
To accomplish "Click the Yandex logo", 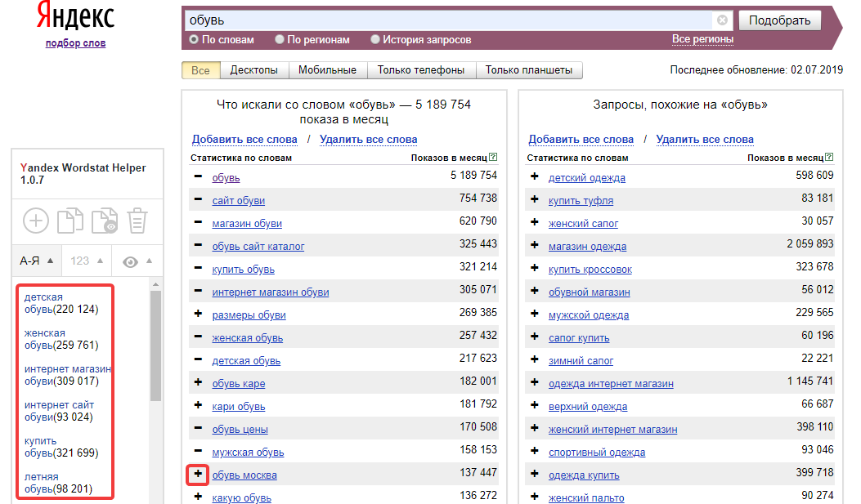I will (x=75, y=16).
